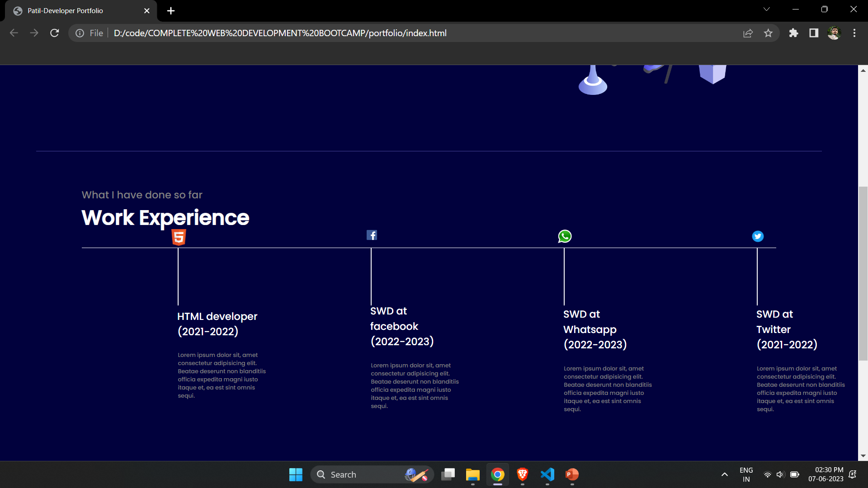Click the SWD at Whatsapp (2022-2023) title
This screenshot has width=868, height=488.
pyautogui.click(x=595, y=329)
